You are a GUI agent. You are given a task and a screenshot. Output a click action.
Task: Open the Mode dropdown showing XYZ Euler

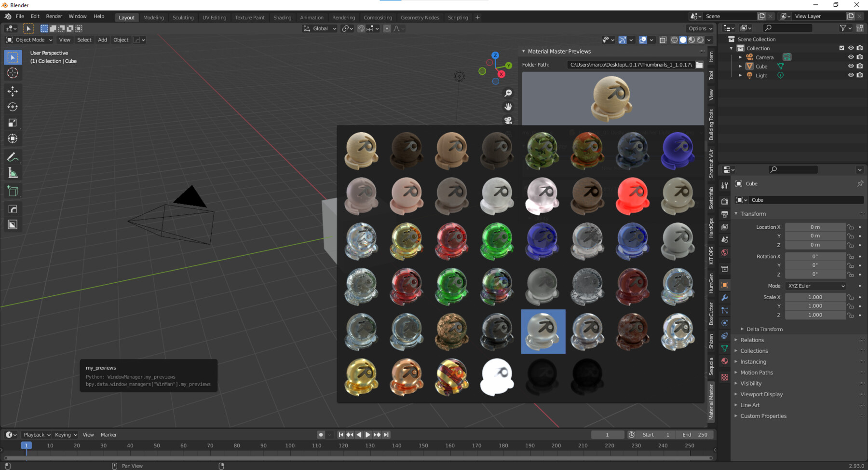(815, 286)
